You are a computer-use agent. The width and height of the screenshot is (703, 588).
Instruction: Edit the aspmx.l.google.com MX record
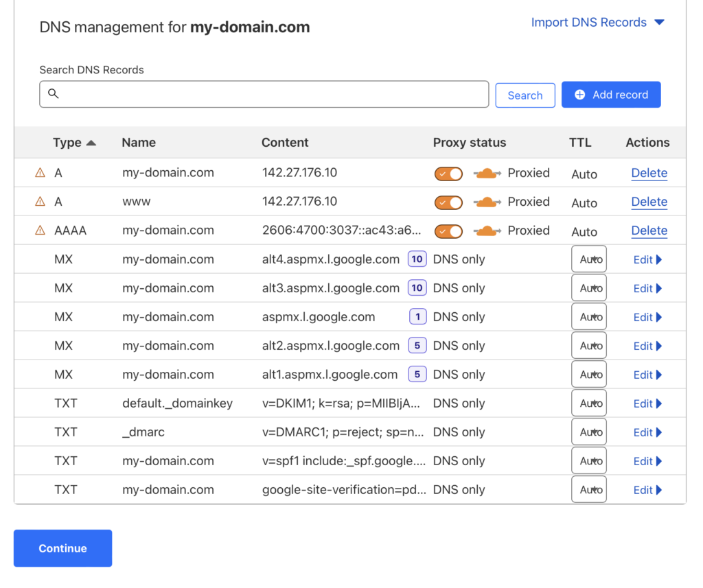(647, 317)
